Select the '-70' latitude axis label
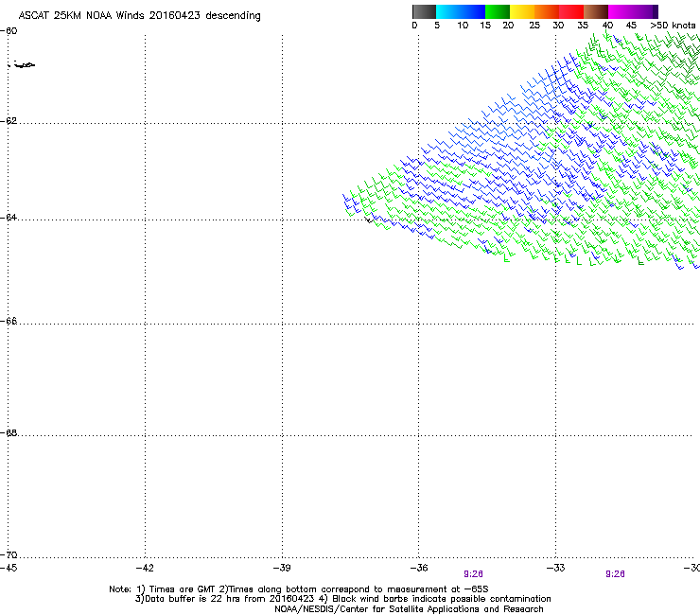This screenshot has width=700, height=615. (9, 555)
